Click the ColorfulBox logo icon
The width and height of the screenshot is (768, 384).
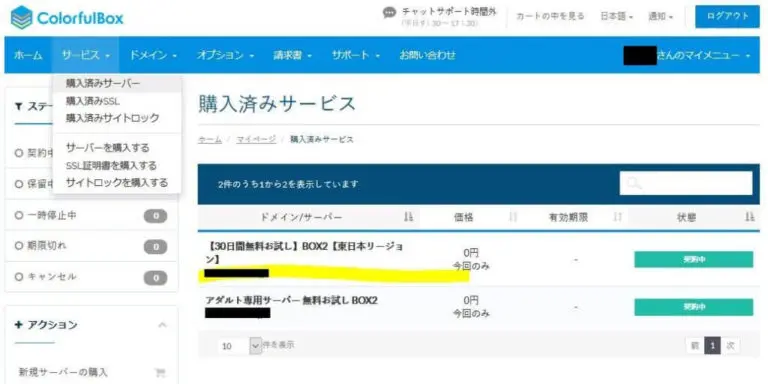[21, 18]
